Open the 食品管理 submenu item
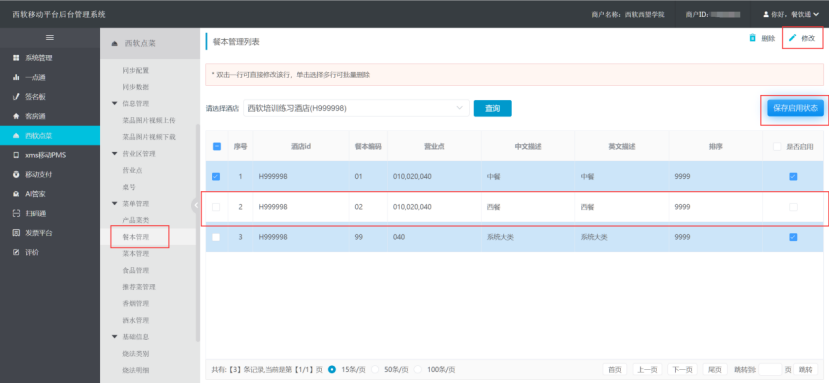The image size is (830, 383). coord(136,270)
